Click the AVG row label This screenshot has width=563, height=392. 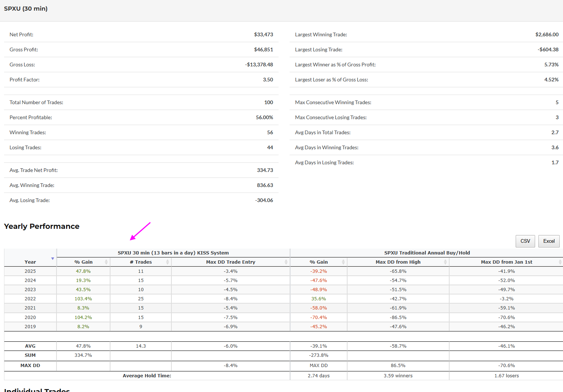coord(30,346)
